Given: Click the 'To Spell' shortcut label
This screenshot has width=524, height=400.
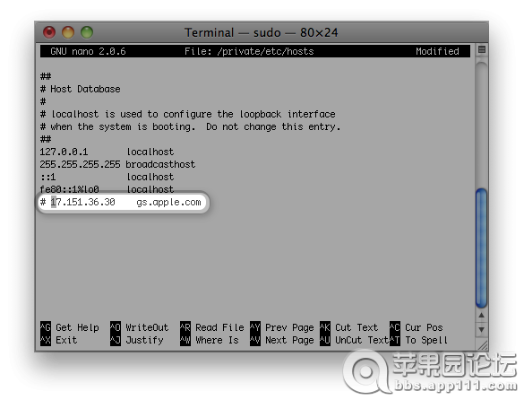Looking at the screenshot, I should (x=426, y=340).
